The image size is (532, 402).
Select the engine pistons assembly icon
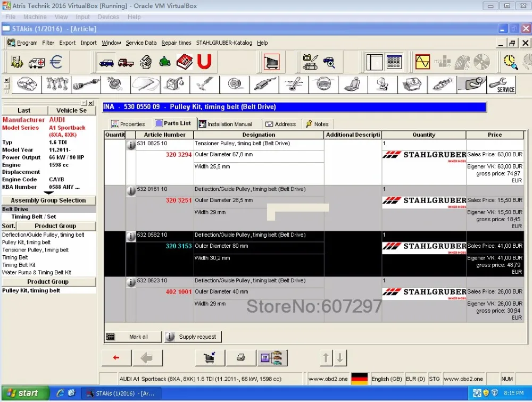point(56,85)
